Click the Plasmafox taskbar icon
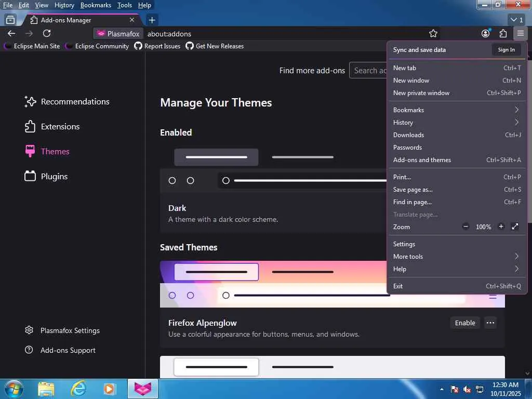This screenshot has height=399, width=532. click(142, 389)
